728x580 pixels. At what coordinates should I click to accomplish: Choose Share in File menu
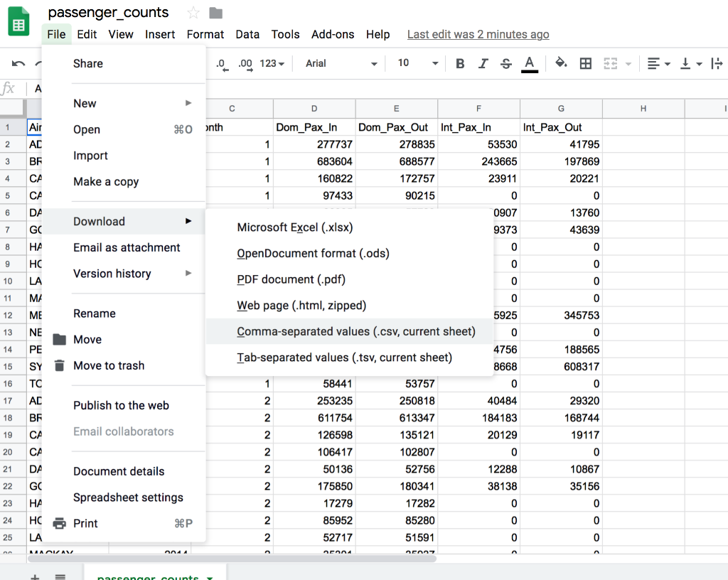click(124, 63)
